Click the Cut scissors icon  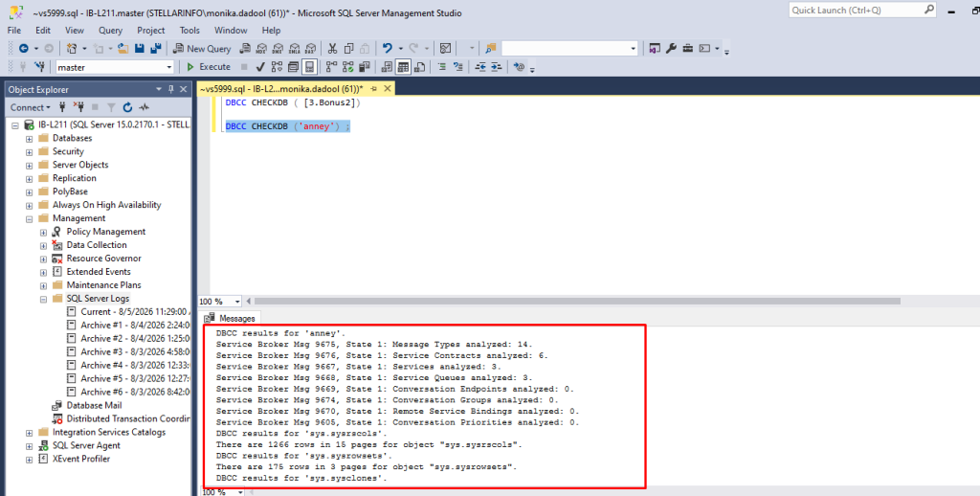point(332,48)
